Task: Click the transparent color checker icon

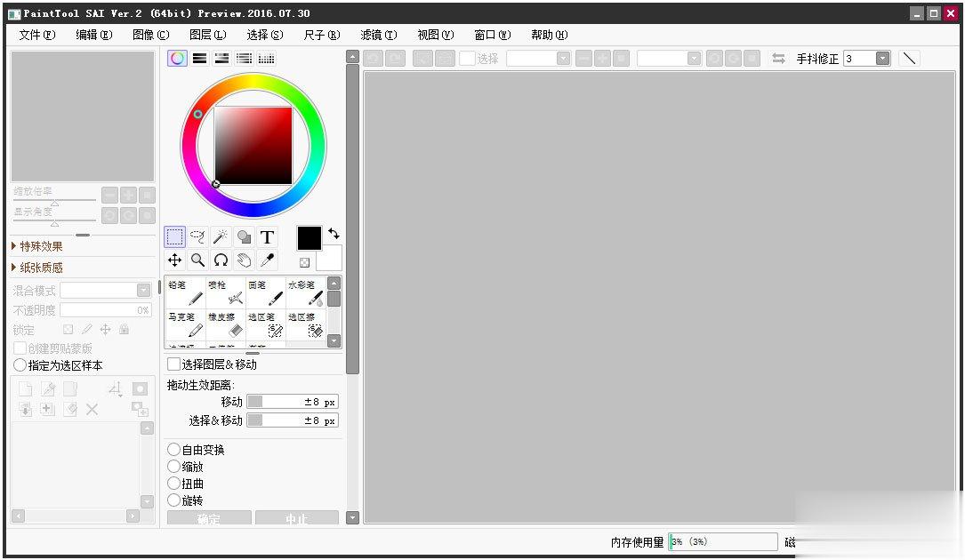Action: (x=304, y=263)
